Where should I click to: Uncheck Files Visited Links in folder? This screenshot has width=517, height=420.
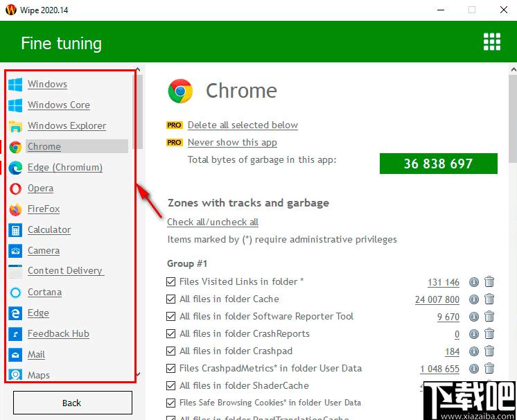[170, 282]
